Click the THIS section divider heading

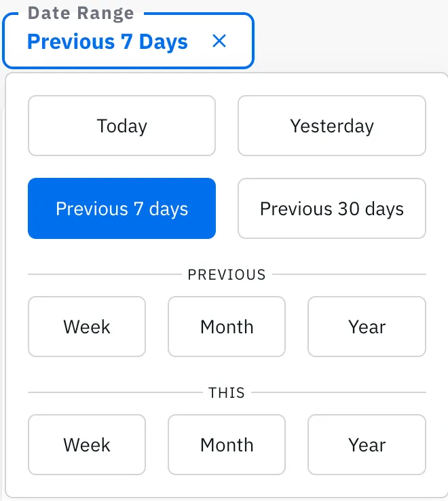pos(227,392)
